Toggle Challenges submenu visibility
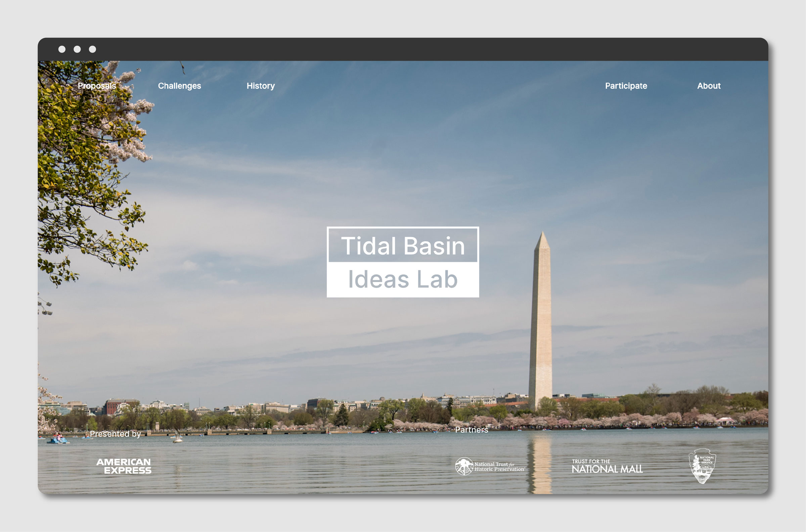This screenshot has height=532, width=806. (x=179, y=86)
